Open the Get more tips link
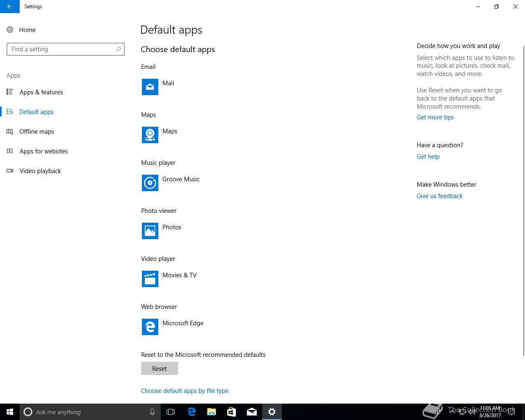 [x=435, y=117]
